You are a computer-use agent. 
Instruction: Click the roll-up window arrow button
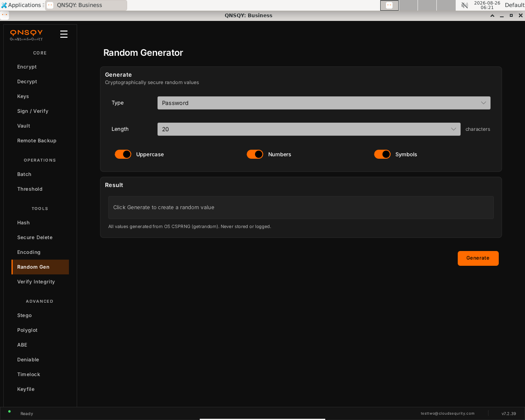[x=492, y=16]
